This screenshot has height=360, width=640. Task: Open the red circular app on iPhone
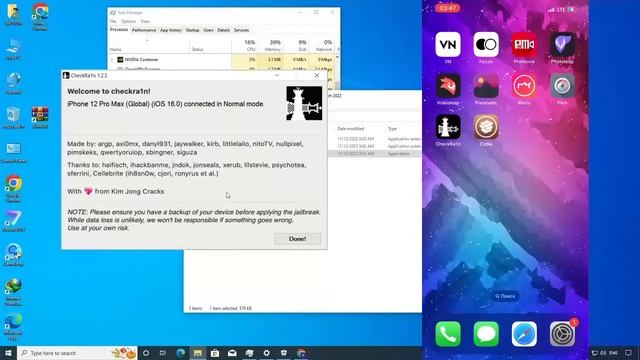(524, 86)
